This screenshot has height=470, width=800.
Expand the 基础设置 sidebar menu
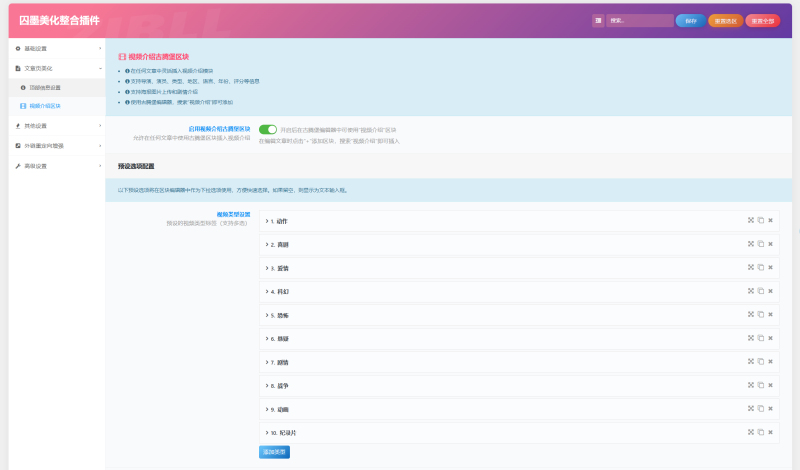[x=52, y=48]
